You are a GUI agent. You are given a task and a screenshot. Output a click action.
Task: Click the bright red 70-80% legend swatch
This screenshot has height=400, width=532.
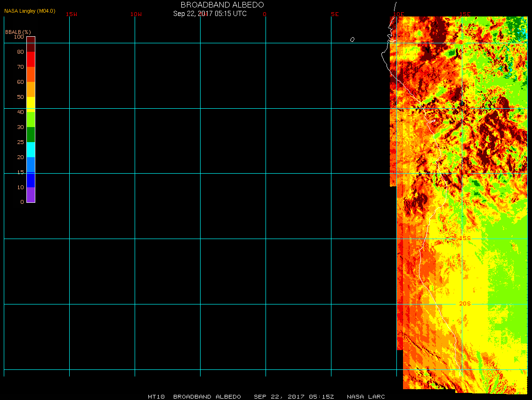[x=31, y=59]
